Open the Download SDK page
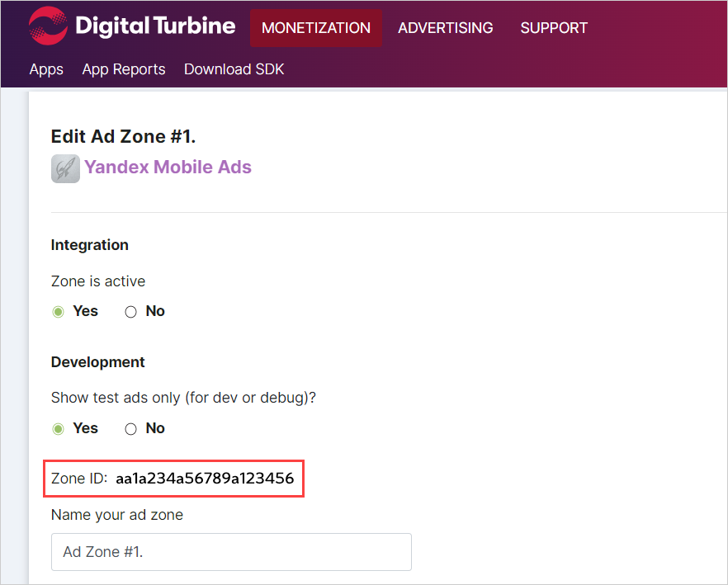The width and height of the screenshot is (728, 585). [x=234, y=69]
